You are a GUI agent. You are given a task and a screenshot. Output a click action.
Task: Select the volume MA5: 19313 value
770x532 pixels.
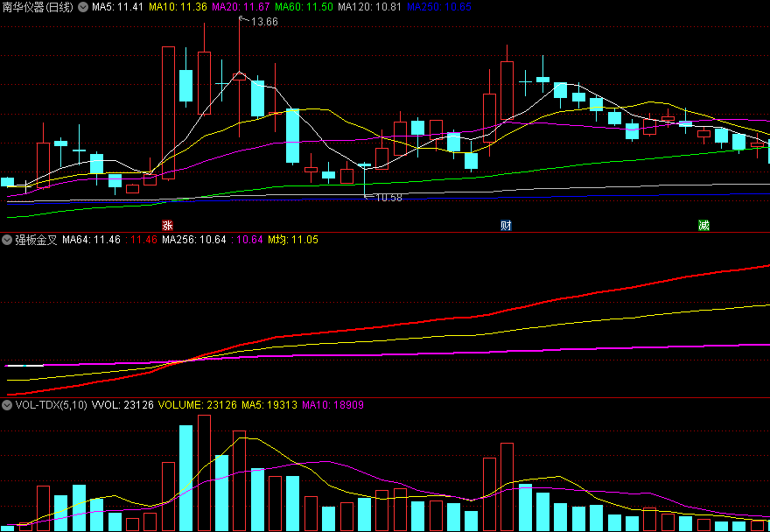[x=269, y=405]
